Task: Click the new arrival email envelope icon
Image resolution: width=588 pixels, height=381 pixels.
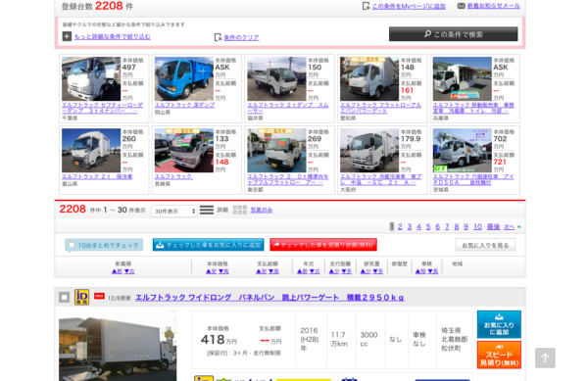Action: coord(462,6)
